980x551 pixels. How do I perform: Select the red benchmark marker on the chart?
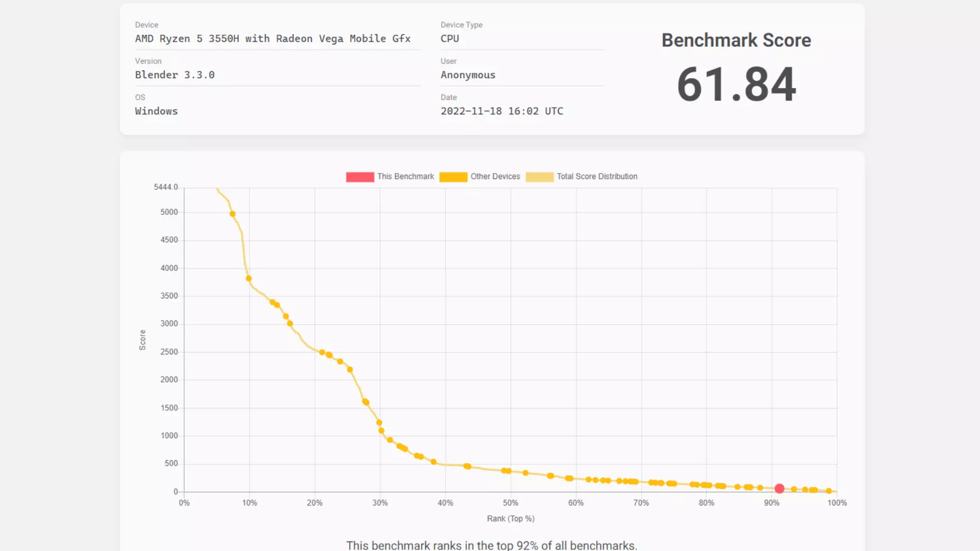[779, 488]
